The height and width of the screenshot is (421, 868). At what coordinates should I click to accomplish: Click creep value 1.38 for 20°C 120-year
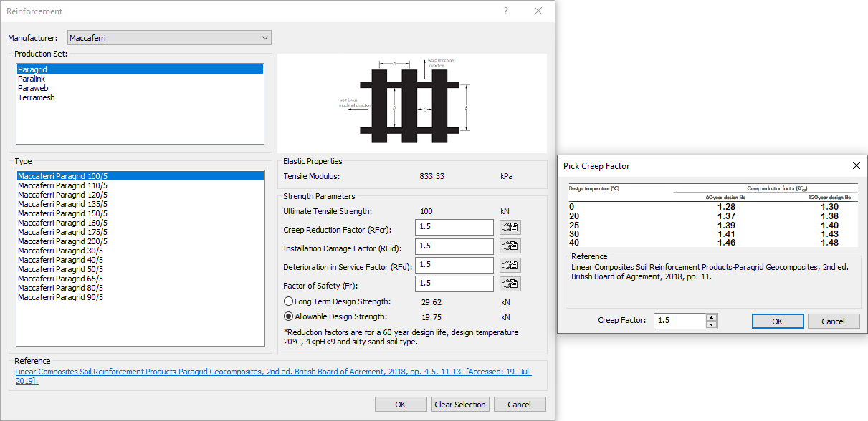(829, 216)
